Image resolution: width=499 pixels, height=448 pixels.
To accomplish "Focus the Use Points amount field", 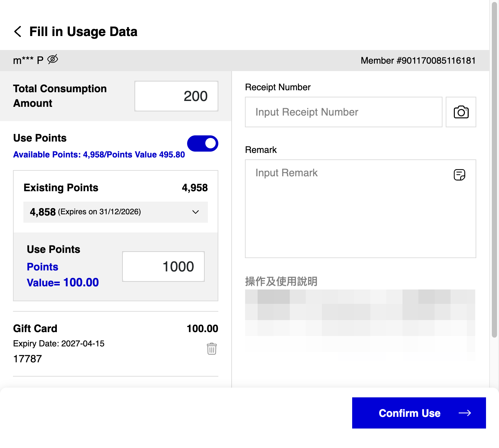I will [163, 267].
